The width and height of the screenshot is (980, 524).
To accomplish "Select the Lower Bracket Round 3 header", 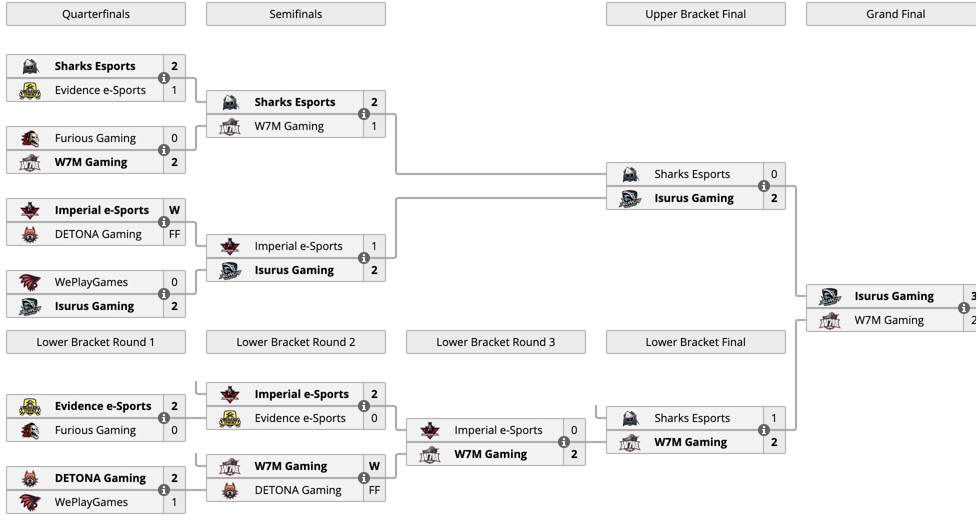I will (496, 342).
